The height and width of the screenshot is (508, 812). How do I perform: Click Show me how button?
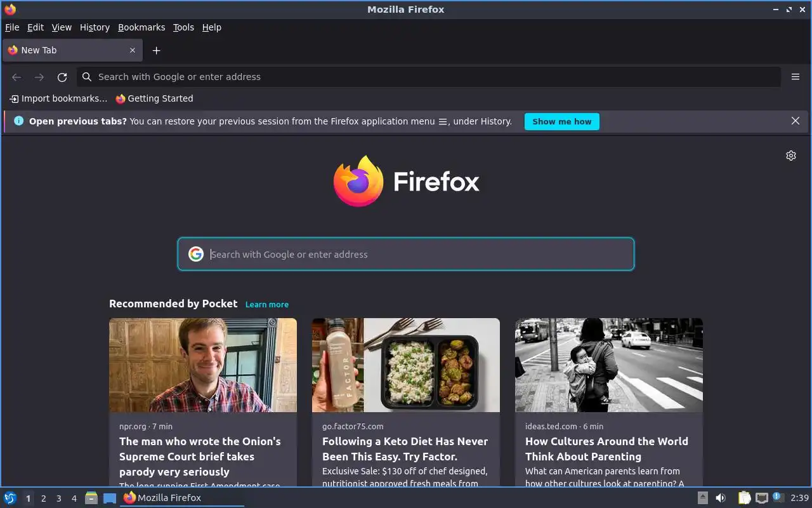point(561,121)
